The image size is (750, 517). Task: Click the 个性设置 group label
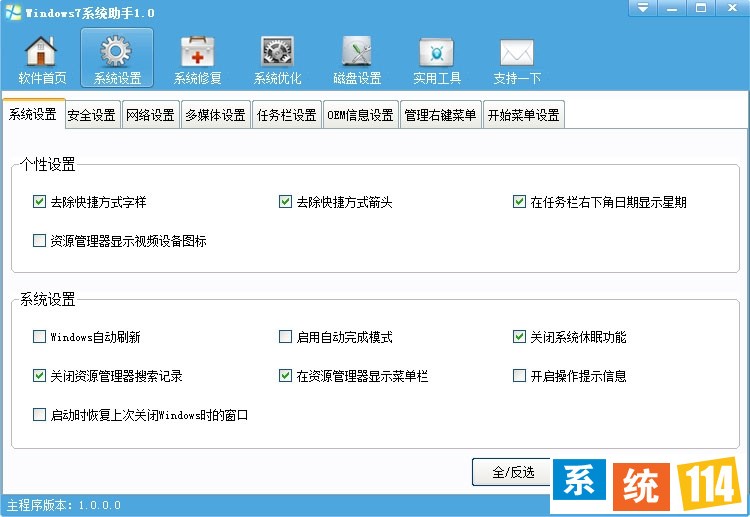coord(47,164)
